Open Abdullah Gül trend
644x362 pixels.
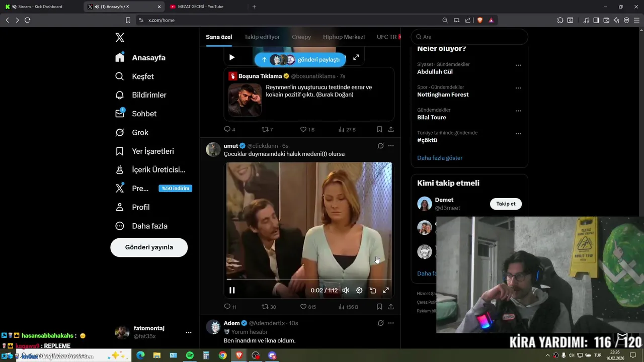pyautogui.click(x=435, y=72)
